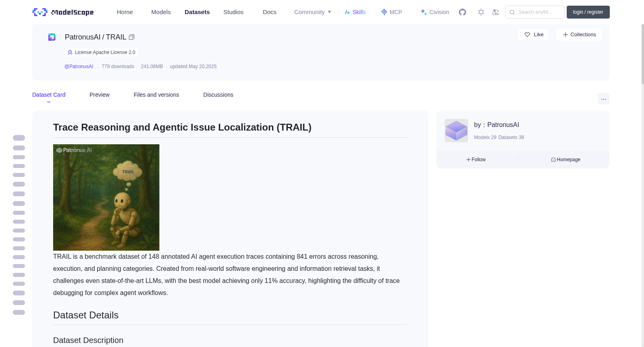Image resolution: width=644 pixels, height=347 pixels.
Task: Switch language with the translate icon
Action: click(x=495, y=12)
